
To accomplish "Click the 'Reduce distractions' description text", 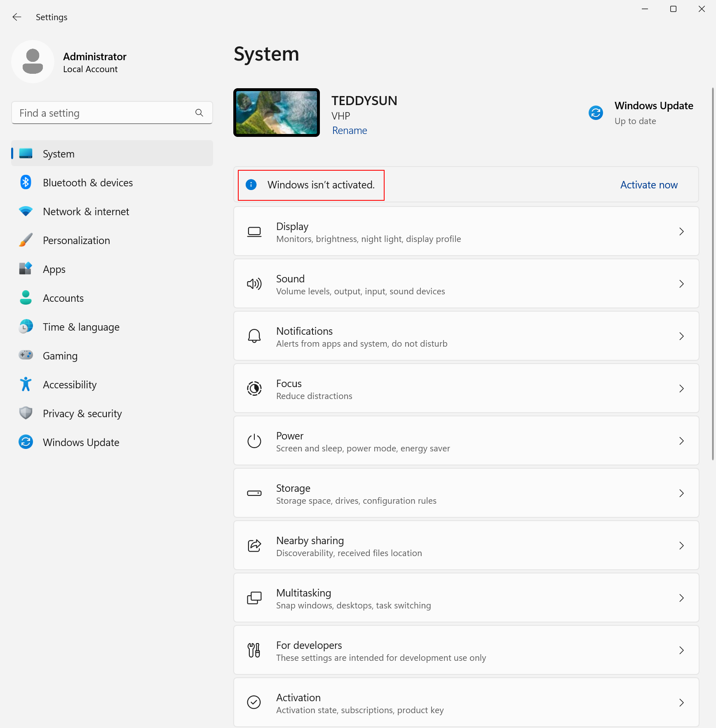I will pos(314,396).
